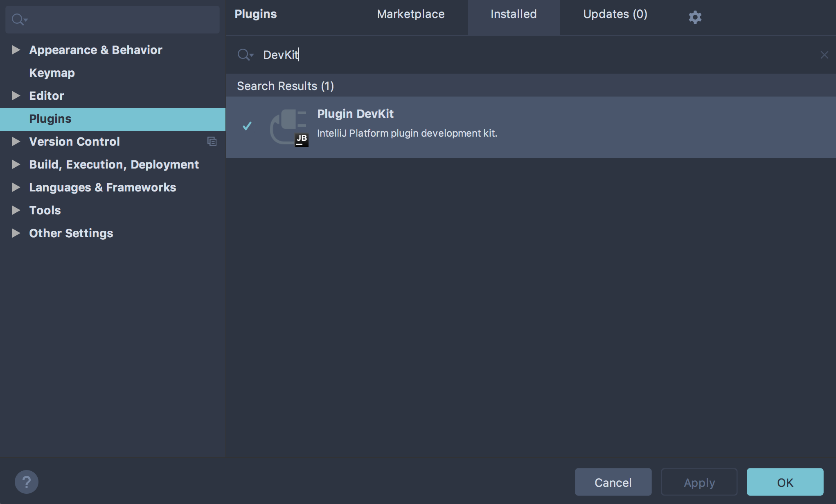Open Tools settings page

point(45,210)
